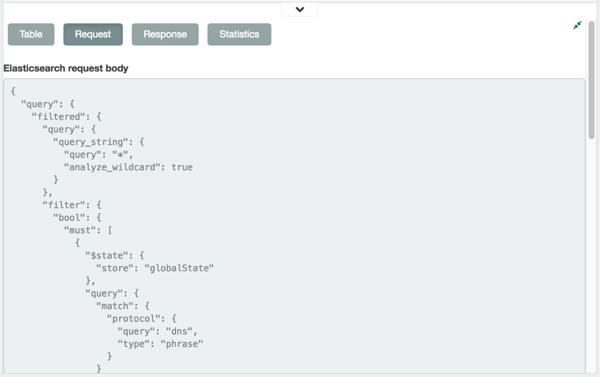The width and height of the screenshot is (600, 377).
Task: Click the collapse spy panel arrows icon
Action: coord(577,25)
